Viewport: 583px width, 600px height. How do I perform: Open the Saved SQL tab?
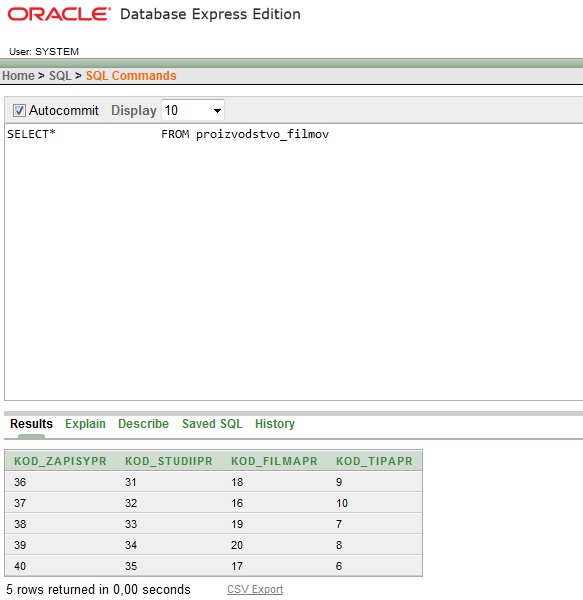point(212,424)
